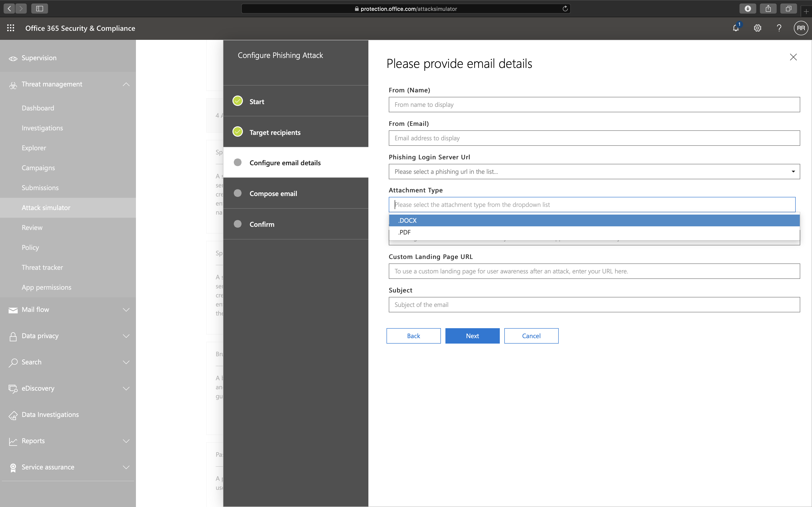
Task: Open notifications bell icon
Action: tap(735, 28)
